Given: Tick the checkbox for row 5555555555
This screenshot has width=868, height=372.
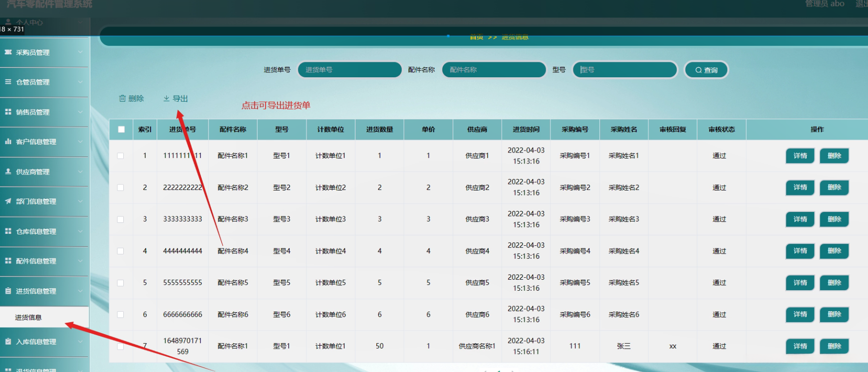Looking at the screenshot, I should 120,283.
